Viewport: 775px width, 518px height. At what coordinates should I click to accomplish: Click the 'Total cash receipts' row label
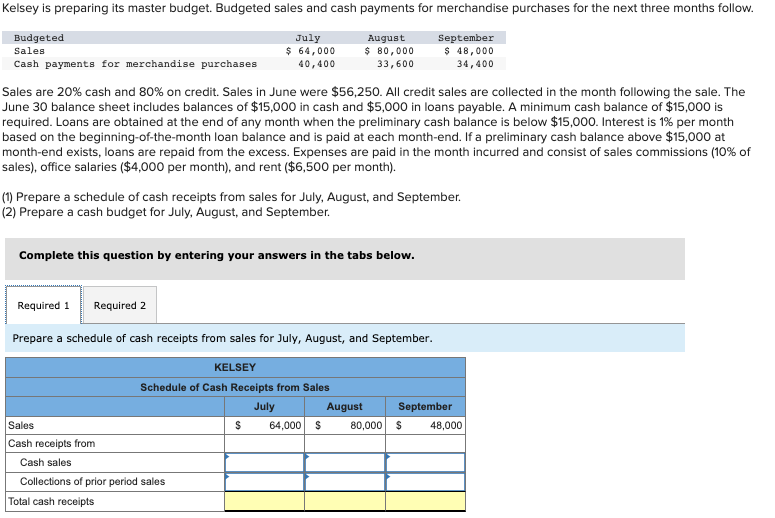point(51,501)
